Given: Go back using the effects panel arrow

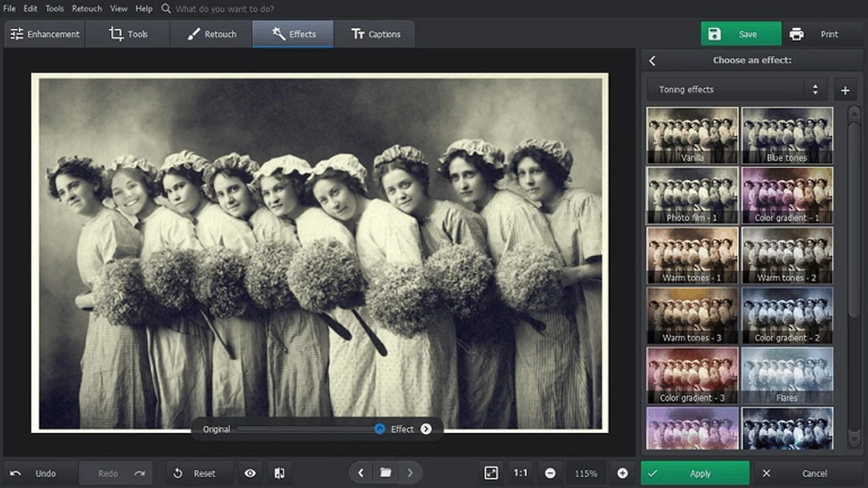Looking at the screenshot, I should (x=652, y=61).
